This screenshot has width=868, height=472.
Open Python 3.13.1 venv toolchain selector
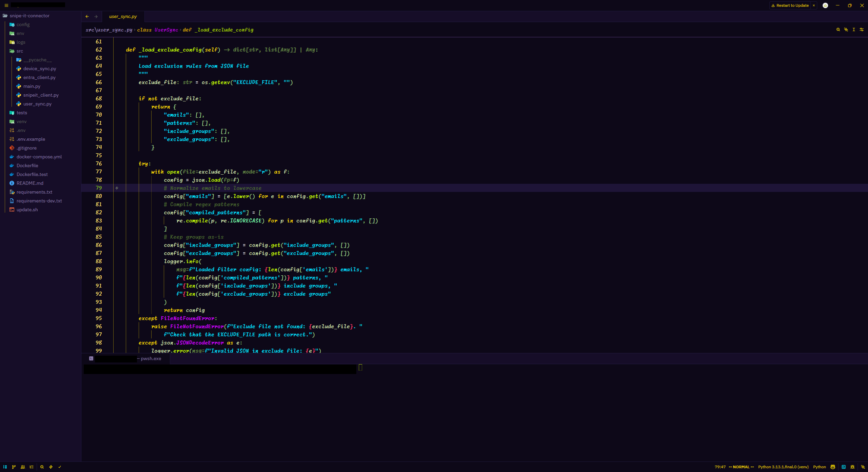tap(783, 467)
